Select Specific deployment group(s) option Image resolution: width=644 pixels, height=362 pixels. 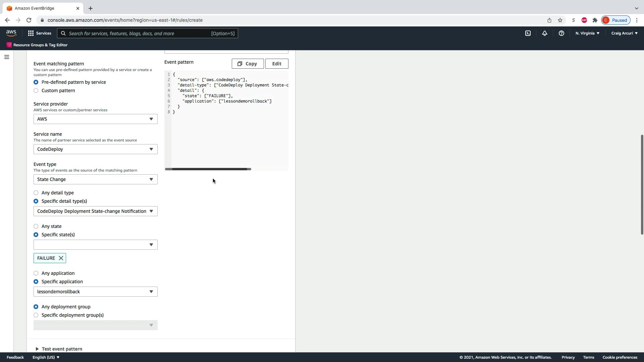[36, 315]
